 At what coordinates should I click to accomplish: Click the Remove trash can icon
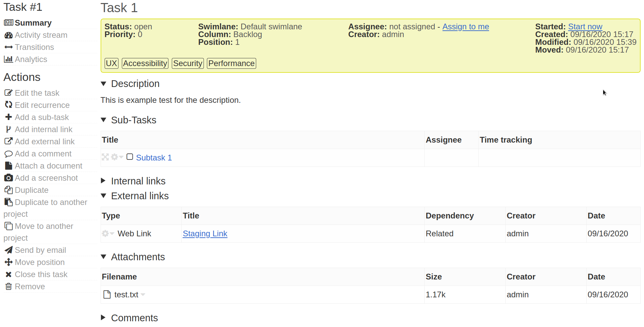coord(8,286)
